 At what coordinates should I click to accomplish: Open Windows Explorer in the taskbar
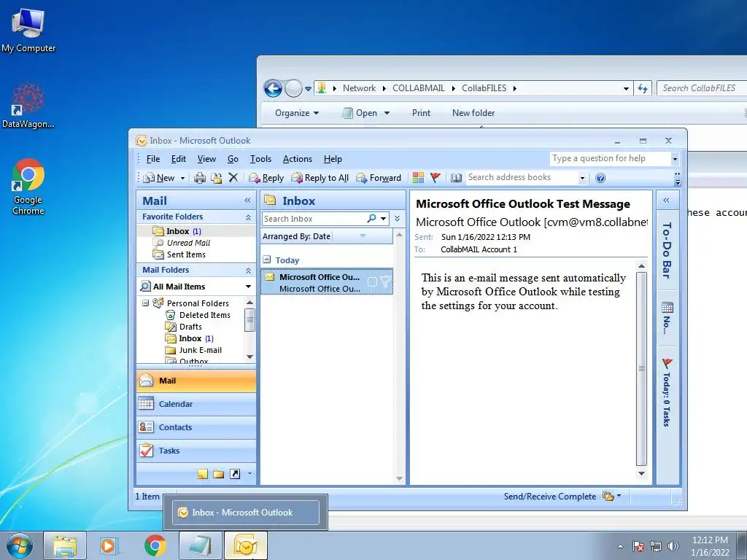pyautogui.click(x=65, y=545)
